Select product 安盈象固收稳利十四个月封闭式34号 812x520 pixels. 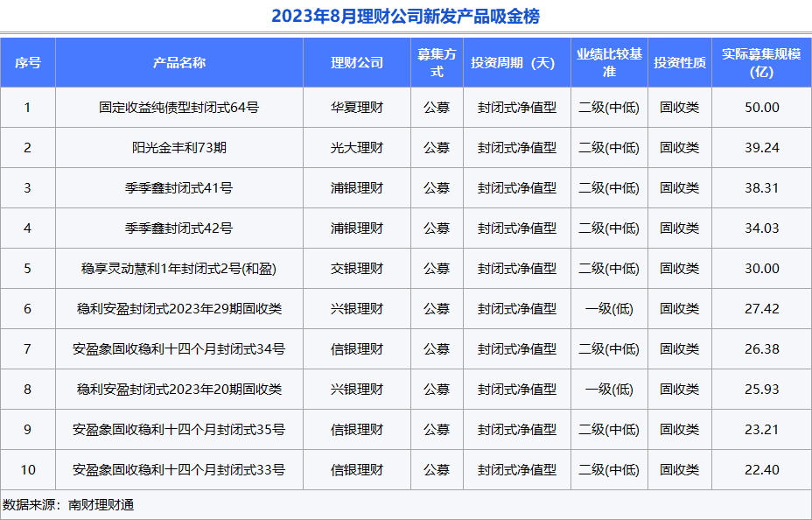[x=179, y=349]
